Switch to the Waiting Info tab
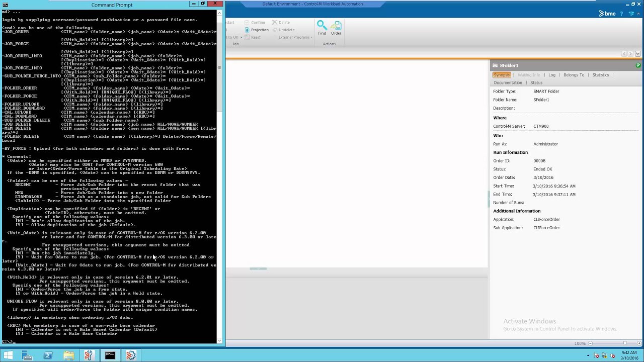 pos(529,75)
